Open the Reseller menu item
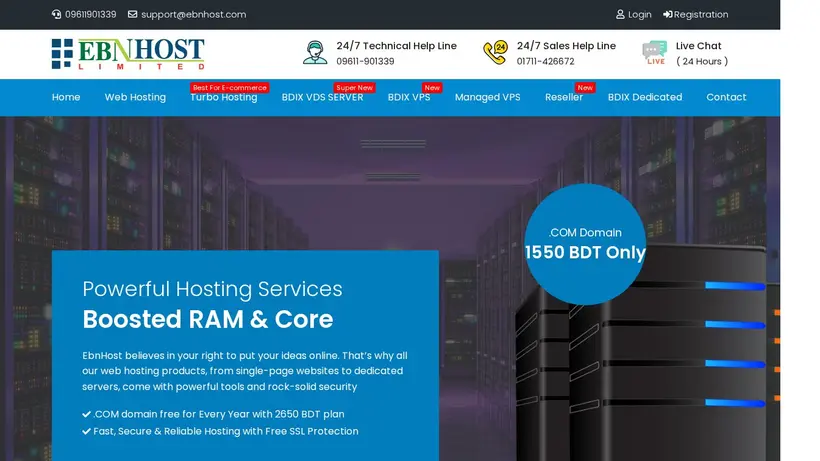Viewport: 820px width, 461px height. (564, 97)
